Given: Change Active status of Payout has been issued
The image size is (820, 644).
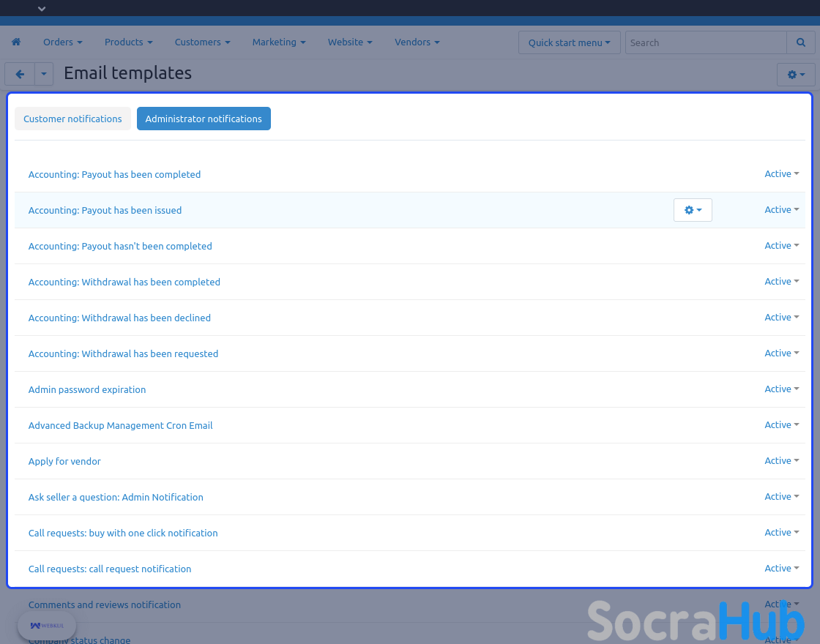Looking at the screenshot, I should point(782,209).
